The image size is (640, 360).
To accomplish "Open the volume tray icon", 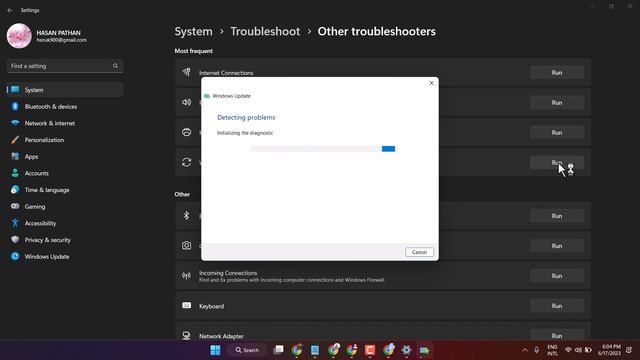I will 578,350.
